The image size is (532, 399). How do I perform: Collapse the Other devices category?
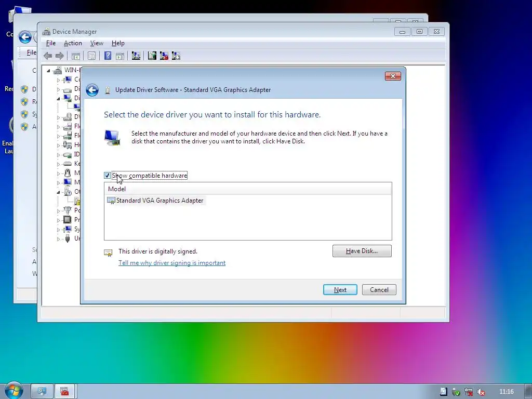[58, 192]
